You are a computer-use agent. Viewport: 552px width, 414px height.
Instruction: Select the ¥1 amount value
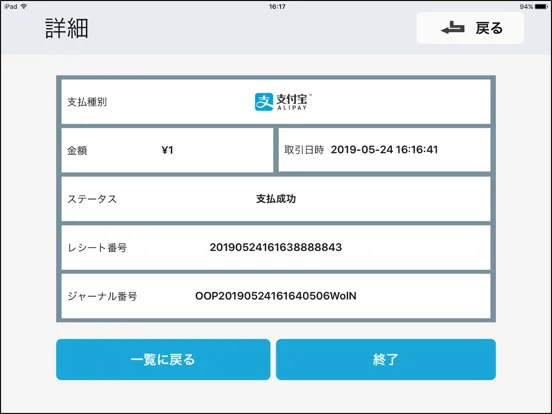coord(167,150)
